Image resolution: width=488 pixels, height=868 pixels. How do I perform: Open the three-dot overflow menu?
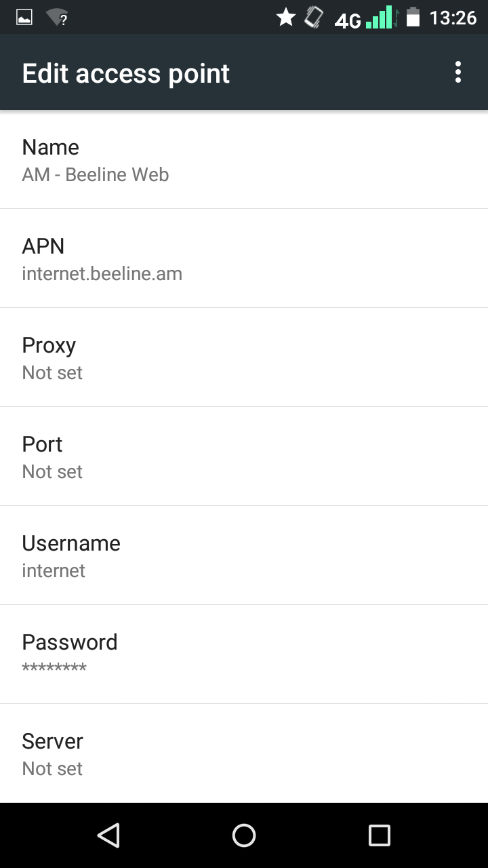click(x=458, y=73)
